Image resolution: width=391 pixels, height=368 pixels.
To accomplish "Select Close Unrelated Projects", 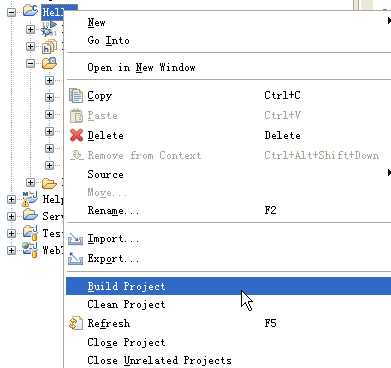I will click(228, 360).
